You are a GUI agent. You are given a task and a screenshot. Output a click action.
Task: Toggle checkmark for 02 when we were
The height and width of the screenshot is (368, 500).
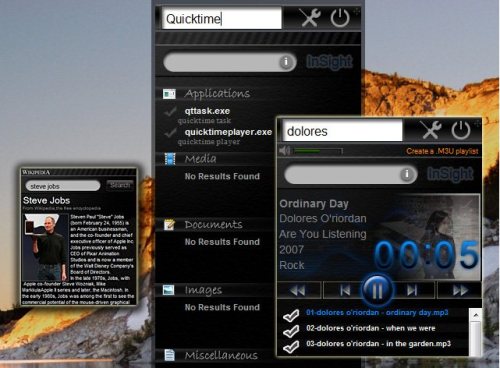click(x=291, y=331)
